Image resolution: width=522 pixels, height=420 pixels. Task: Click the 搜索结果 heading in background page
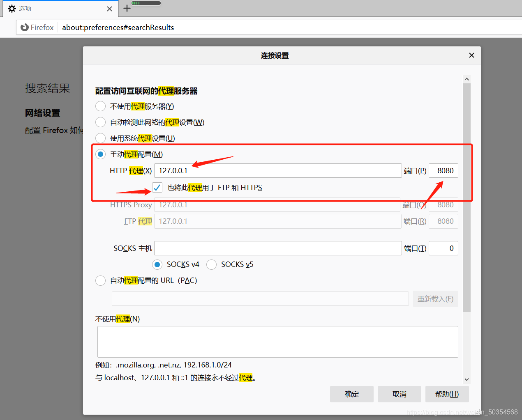point(48,88)
